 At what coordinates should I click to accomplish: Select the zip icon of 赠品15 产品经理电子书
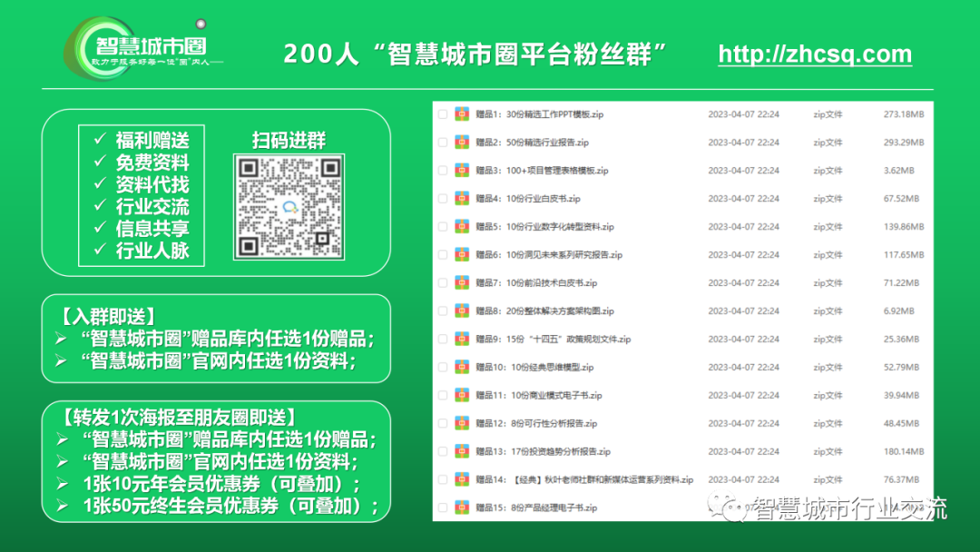click(462, 508)
